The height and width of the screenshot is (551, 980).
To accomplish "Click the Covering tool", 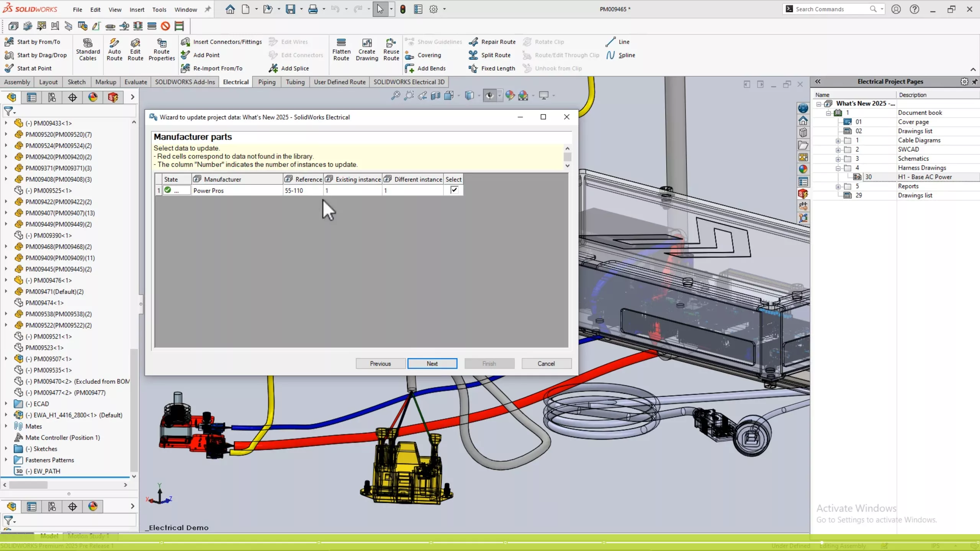I will coord(423,55).
